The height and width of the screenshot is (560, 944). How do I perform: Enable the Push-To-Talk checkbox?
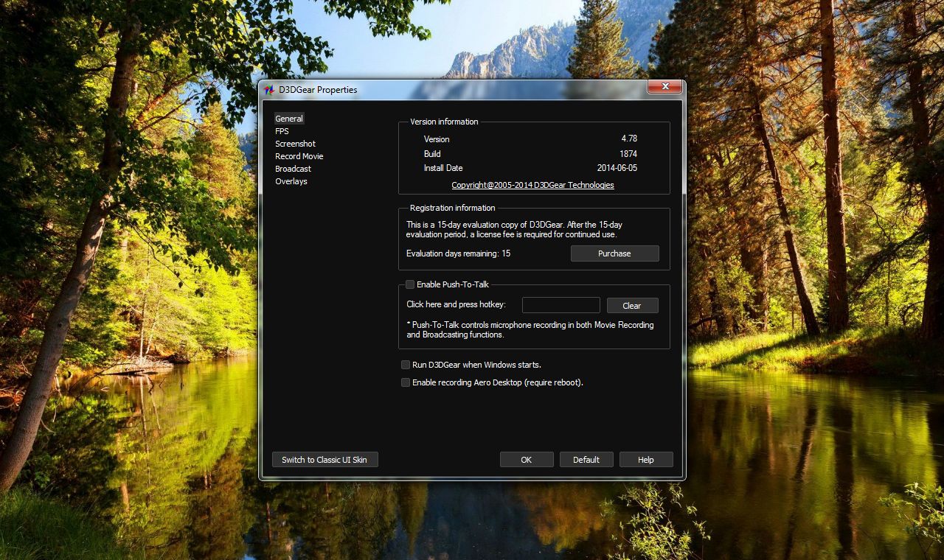point(410,284)
